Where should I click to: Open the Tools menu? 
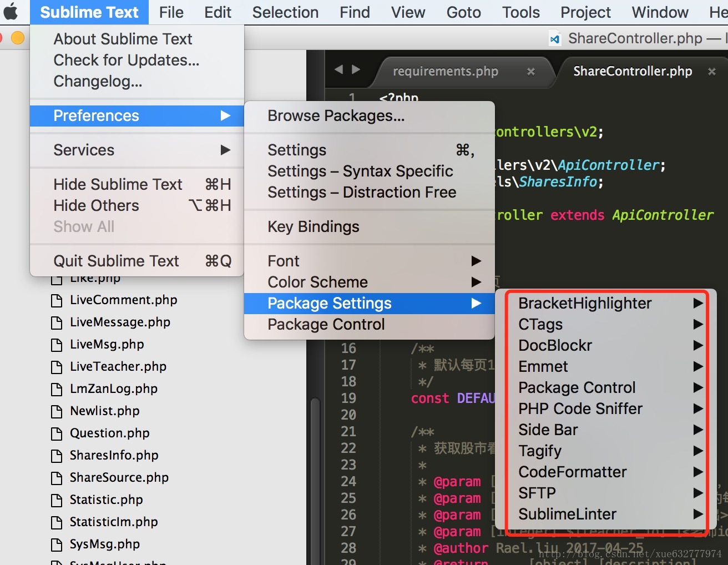521,12
